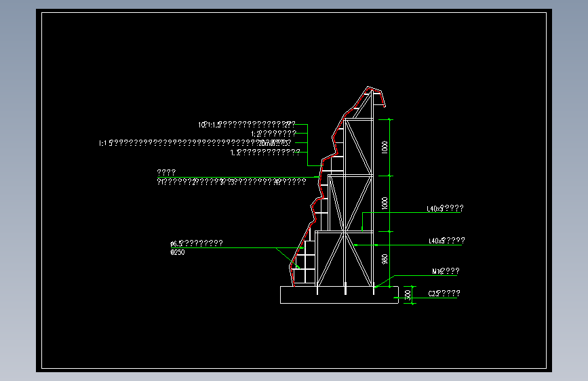
Task: Select the M16 anchor bolt annotation text
Action: tap(446, 271)
